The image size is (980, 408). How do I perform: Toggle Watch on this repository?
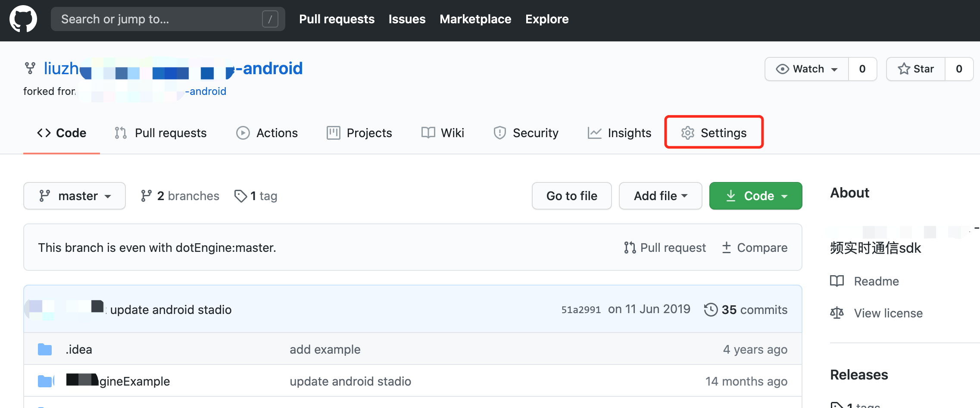tap(806, 69)
